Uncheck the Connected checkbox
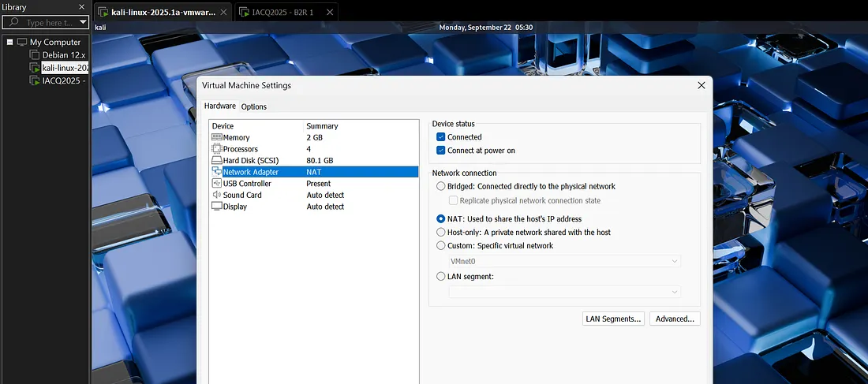 pos(441,137)
